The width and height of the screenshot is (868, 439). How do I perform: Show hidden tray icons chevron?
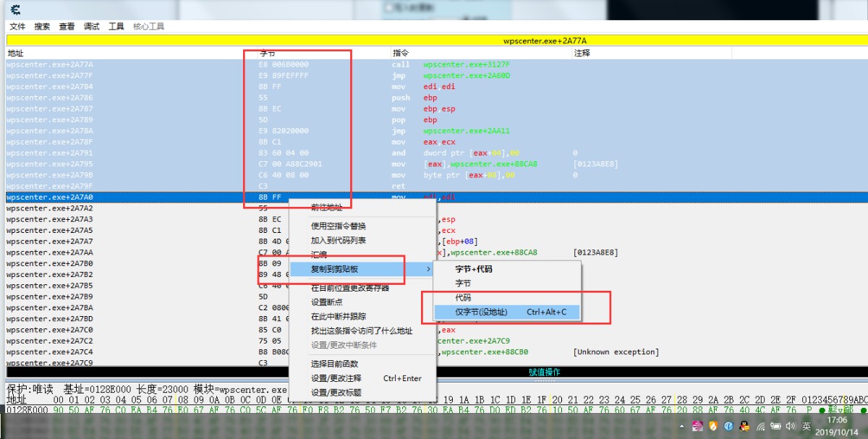pos(683,426)
